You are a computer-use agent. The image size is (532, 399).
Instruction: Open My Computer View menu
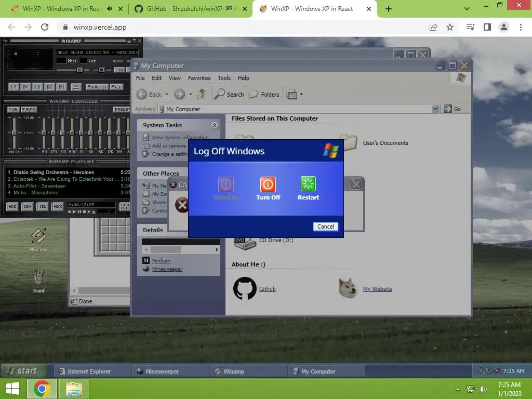pos(175,78)
